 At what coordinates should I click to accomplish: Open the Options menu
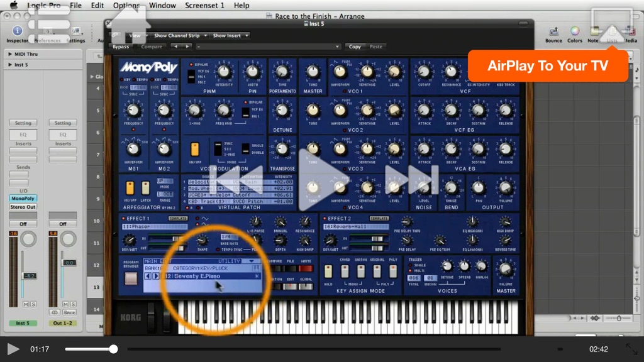tap(126, 5)
